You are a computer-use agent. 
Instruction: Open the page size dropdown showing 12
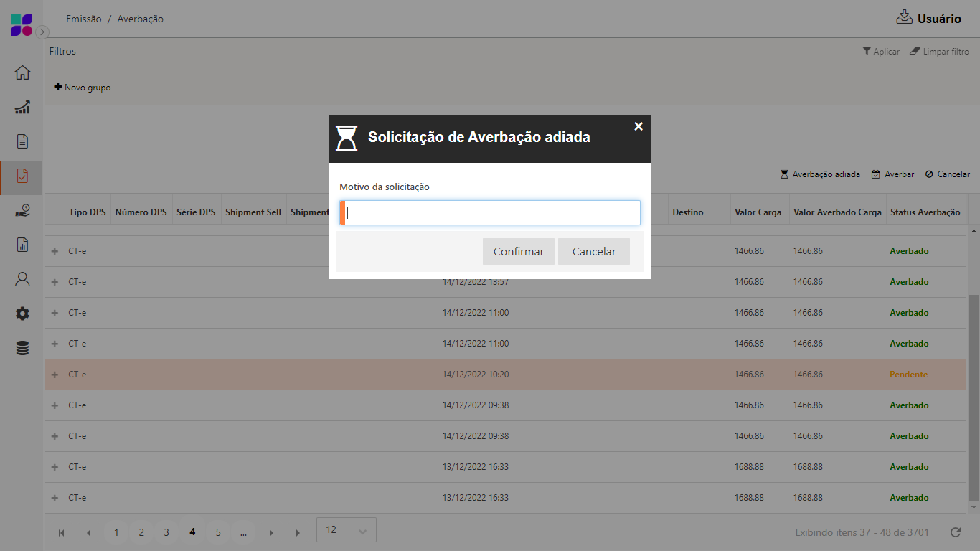(x=346, y=530)
